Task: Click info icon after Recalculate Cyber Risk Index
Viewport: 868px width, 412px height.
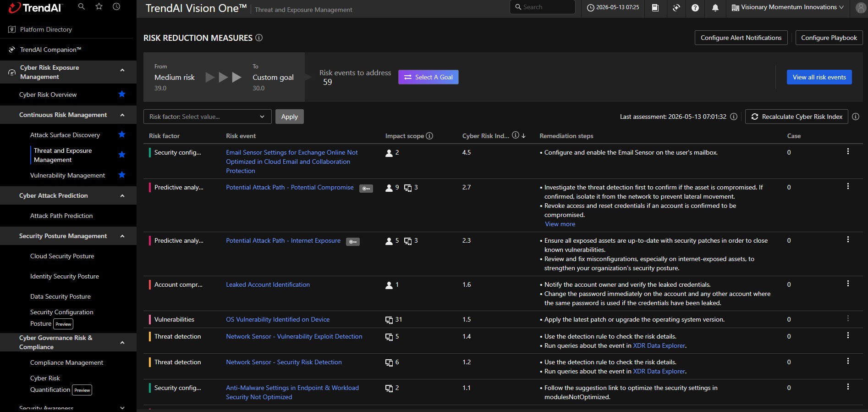Action: pos(856,117)
